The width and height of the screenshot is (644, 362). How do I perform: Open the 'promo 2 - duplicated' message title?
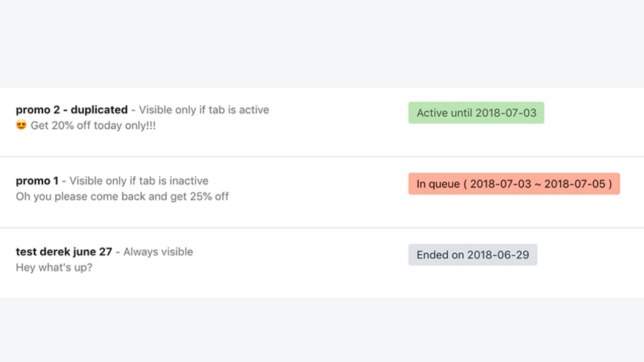tap(72, 110)
